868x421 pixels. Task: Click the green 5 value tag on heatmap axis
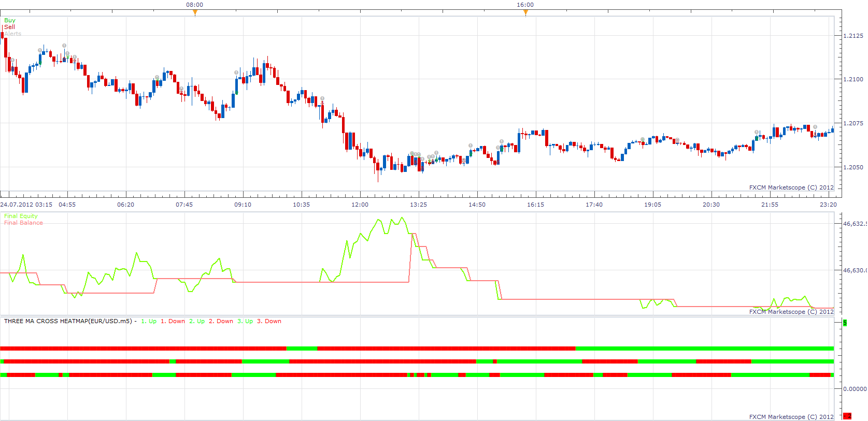(x=845, y=323)
